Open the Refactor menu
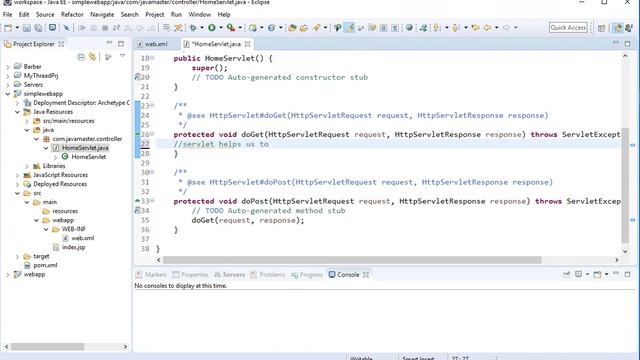 (x=72, y=14)
